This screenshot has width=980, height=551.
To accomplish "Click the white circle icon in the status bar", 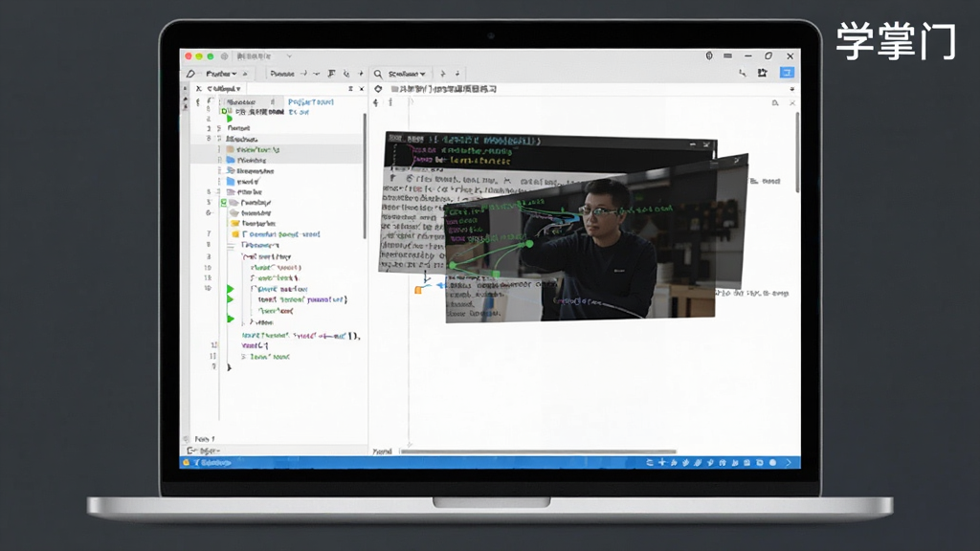I will tap(772, 463).
